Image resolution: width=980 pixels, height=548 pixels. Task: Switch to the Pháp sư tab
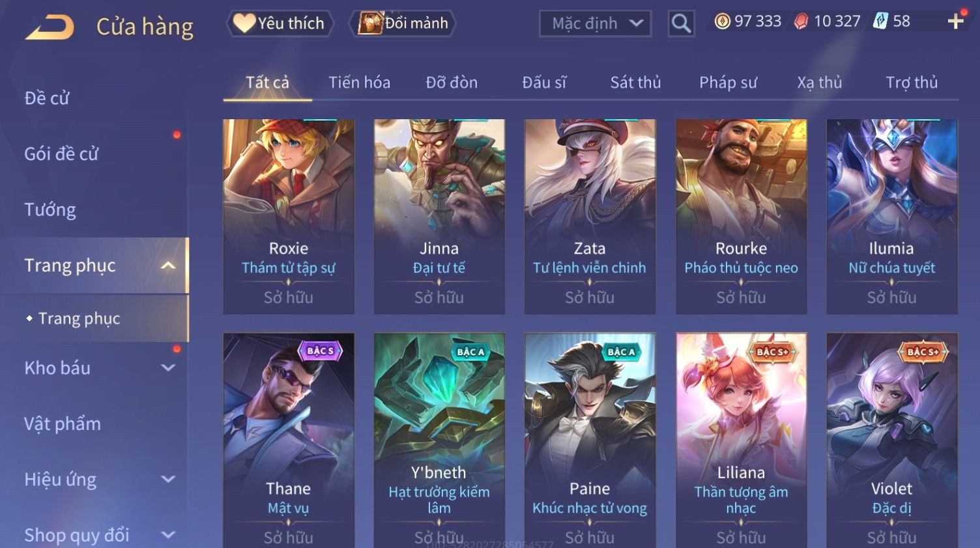(x=728, y=82)
